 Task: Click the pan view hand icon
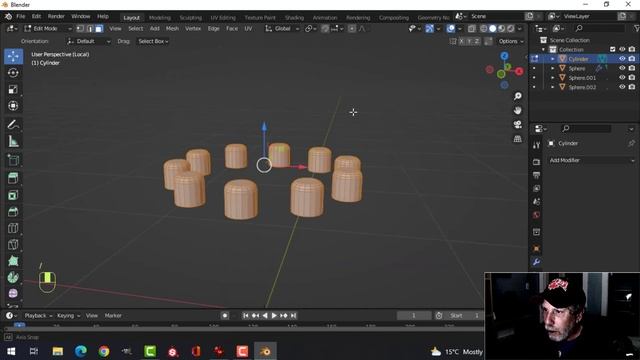[518, 110]
